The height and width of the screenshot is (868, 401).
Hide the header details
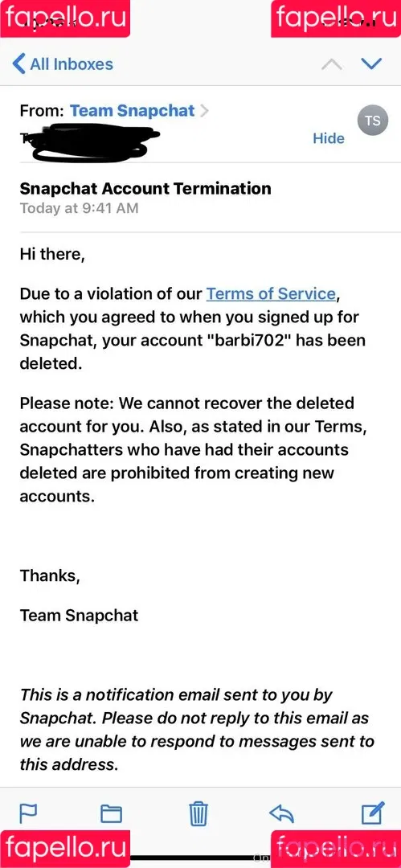click(329, 138)
